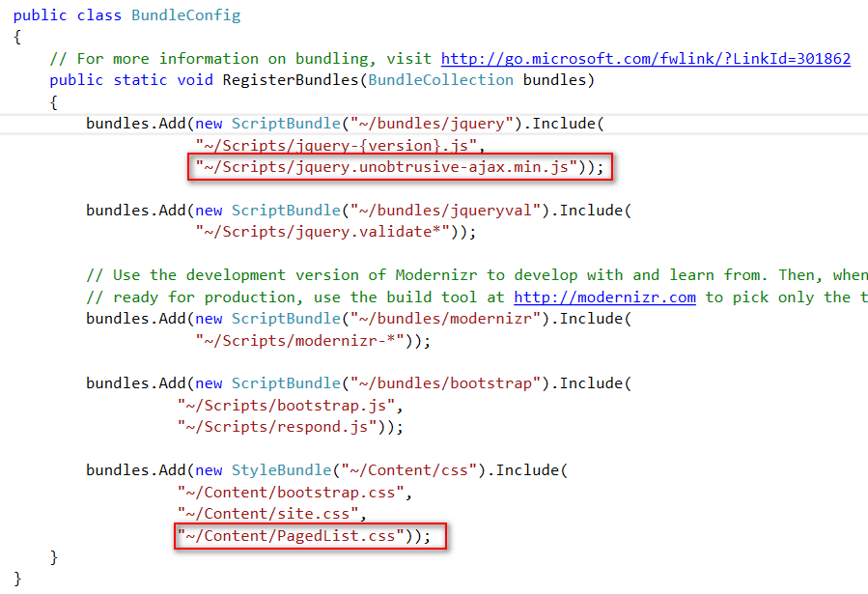Open the go.microsoft.com fwlink hyperlink
The image size is (868, 594).
[646, 59]
